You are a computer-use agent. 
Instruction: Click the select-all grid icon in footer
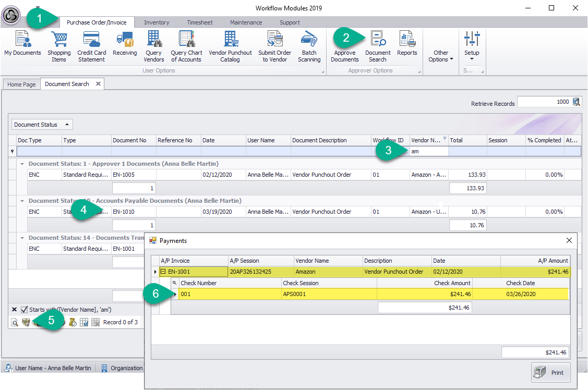pos(84,322)
